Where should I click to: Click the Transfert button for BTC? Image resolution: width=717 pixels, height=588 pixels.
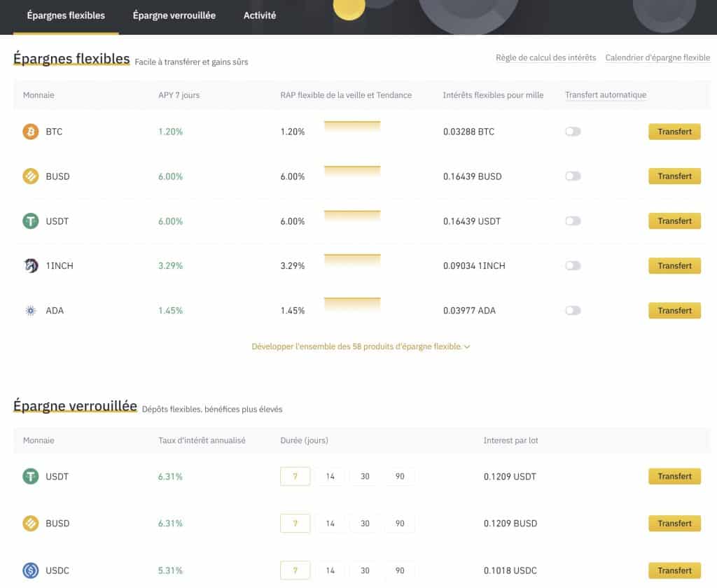pos(674,132)
